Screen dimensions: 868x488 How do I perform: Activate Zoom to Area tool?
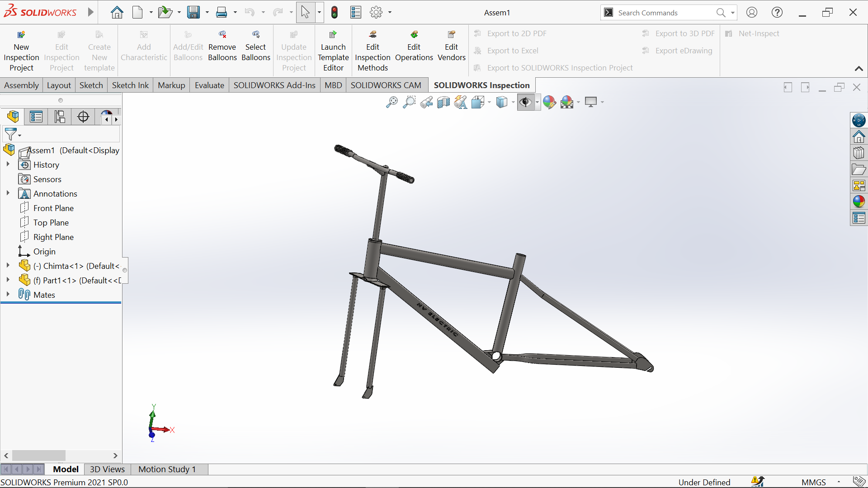tap(409, 102)
